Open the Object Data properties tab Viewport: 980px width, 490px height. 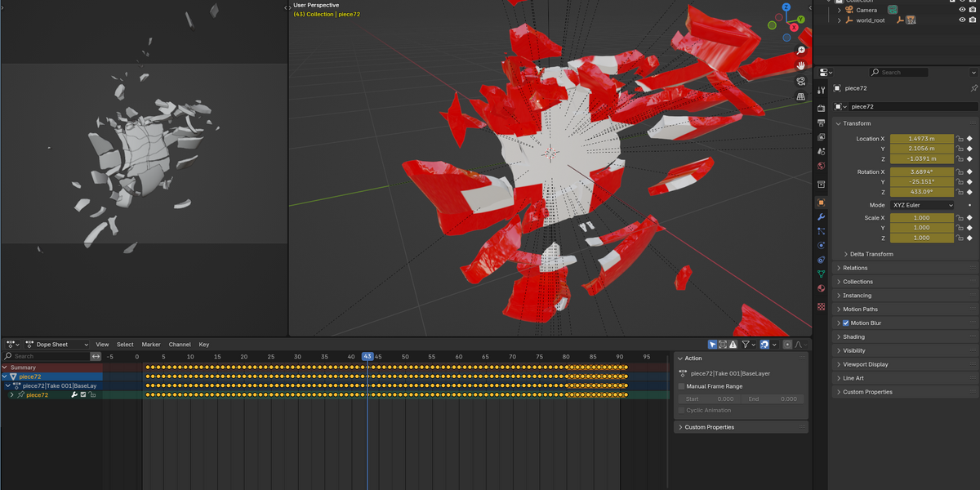click(821, 274)
